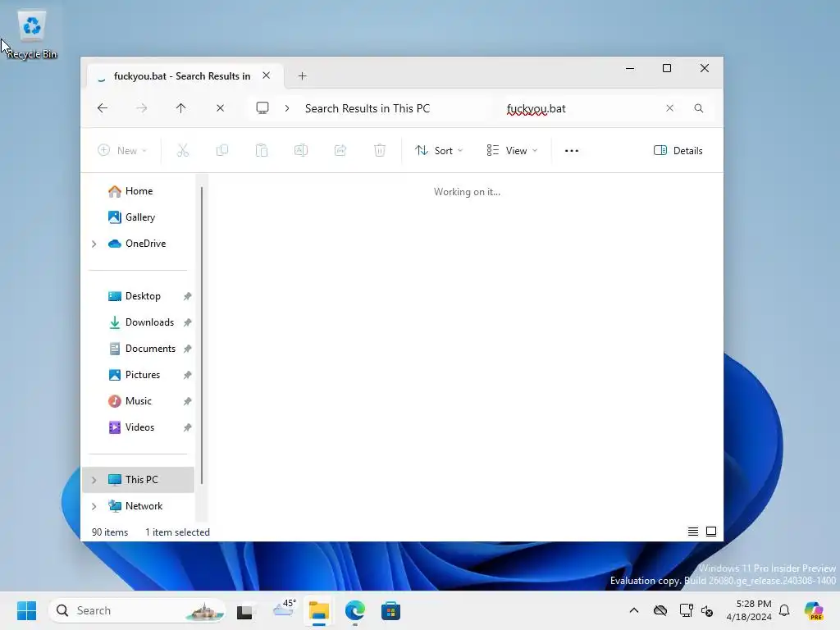Open the Sort dropdown

pos(439,151)
